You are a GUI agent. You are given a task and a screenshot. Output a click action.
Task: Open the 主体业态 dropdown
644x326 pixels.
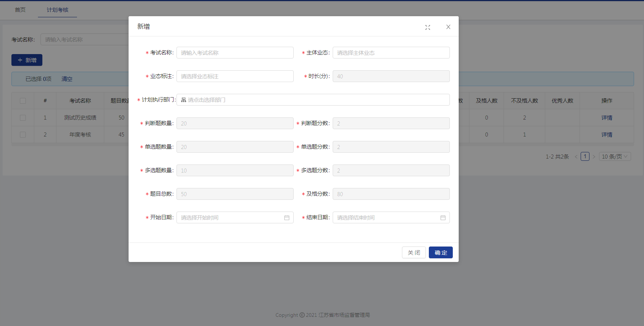[391, 53]
